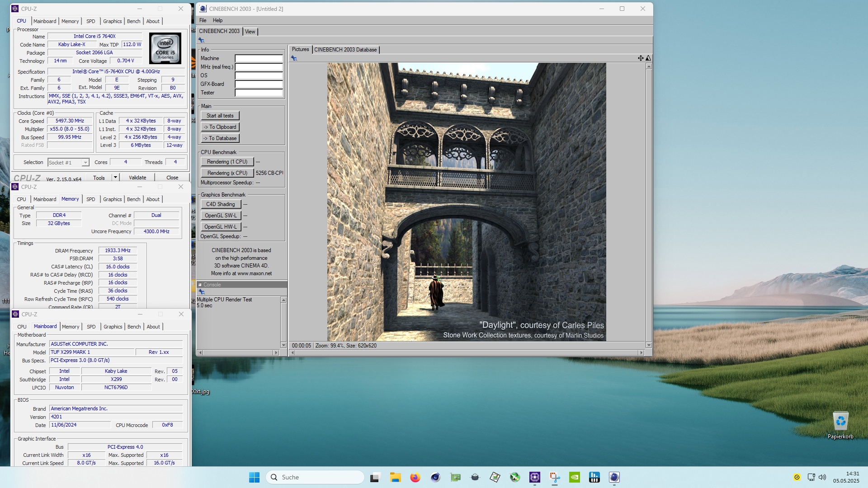868x488 pixels.
Task: Run OpenGL SW-L benchmark
Action: click(x=221, y=216)
